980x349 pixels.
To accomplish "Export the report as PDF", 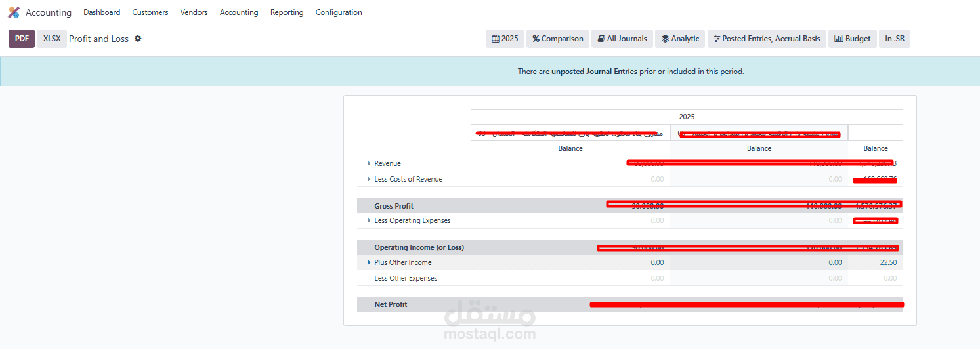I will 22,39.
